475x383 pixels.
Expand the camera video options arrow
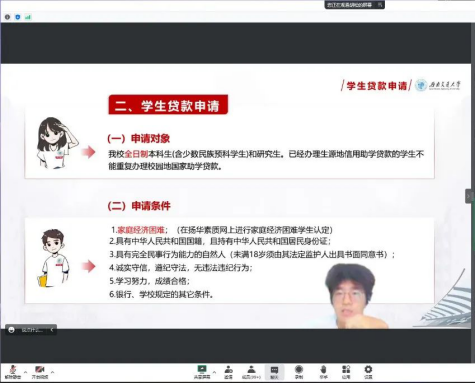click(52, 372)
